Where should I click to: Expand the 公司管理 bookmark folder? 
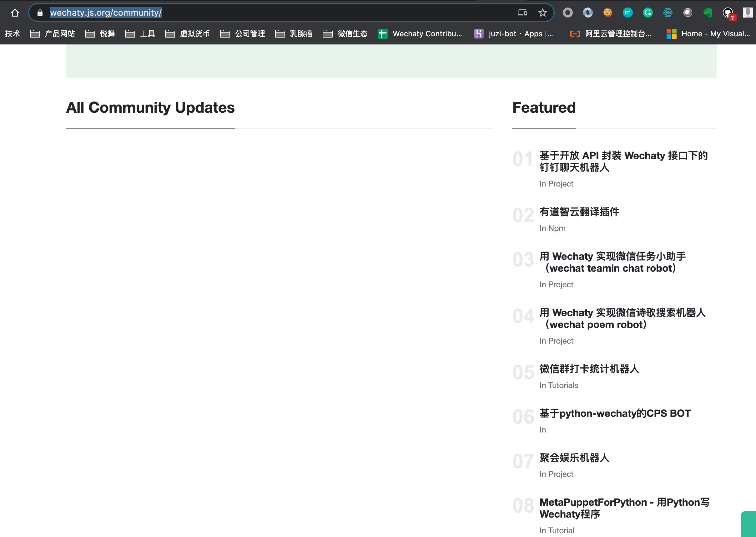pos(242,33)
